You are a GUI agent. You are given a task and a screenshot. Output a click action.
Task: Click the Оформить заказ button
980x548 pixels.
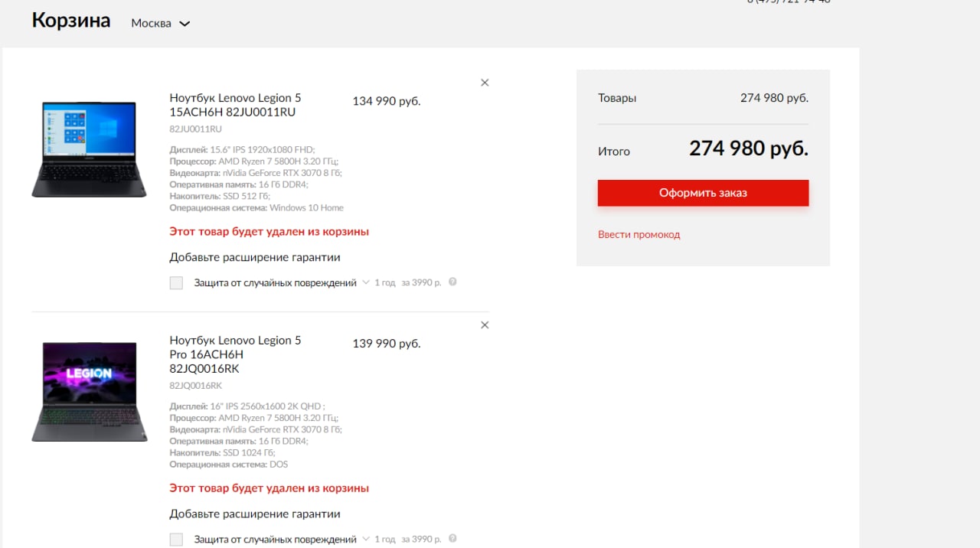tap(703, 193)
